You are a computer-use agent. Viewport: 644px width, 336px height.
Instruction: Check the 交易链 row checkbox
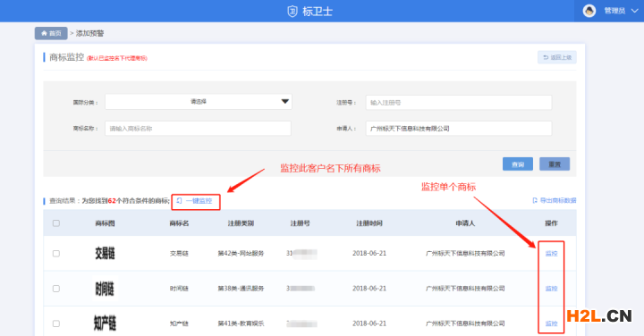click(x=56, y=254)
